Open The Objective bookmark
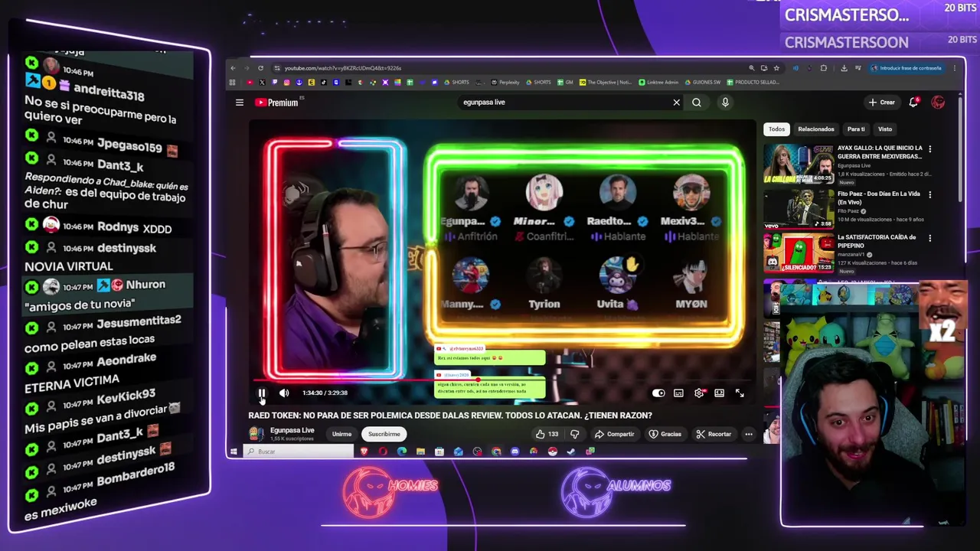The image size is (980, 551). (606, 83)
